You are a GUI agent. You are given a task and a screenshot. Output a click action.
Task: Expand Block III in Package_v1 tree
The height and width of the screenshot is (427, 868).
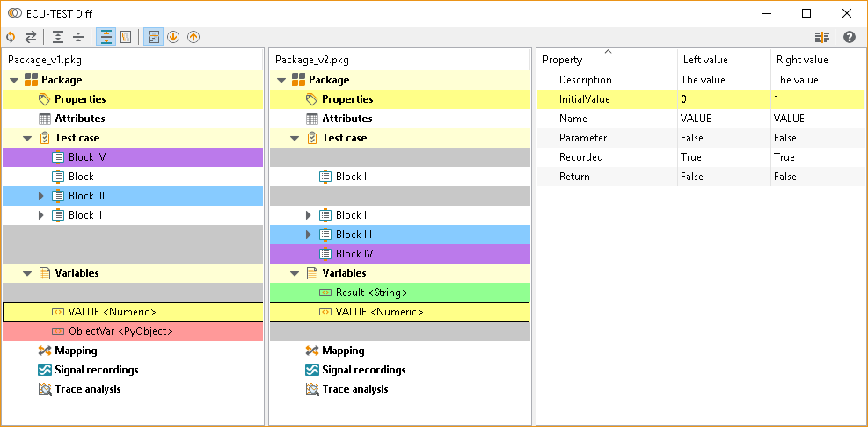pyautogui.click(x=41, y=196)
